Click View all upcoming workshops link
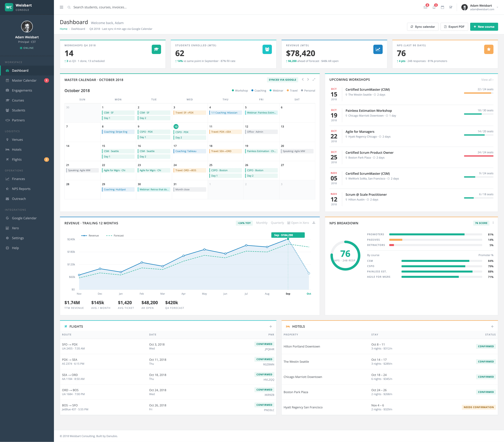This screenshot has height=442, width=504. click(x=487, y=80)
